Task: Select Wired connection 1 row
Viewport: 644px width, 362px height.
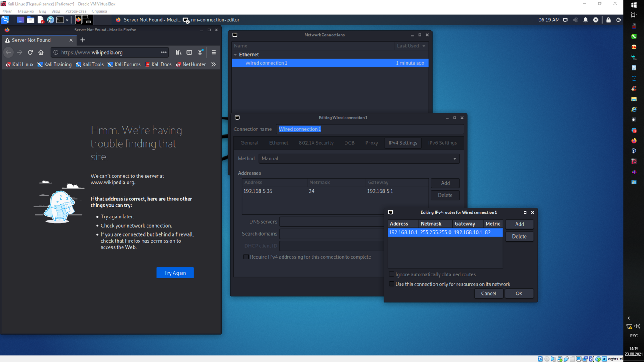Action: [x=330, y=63]
